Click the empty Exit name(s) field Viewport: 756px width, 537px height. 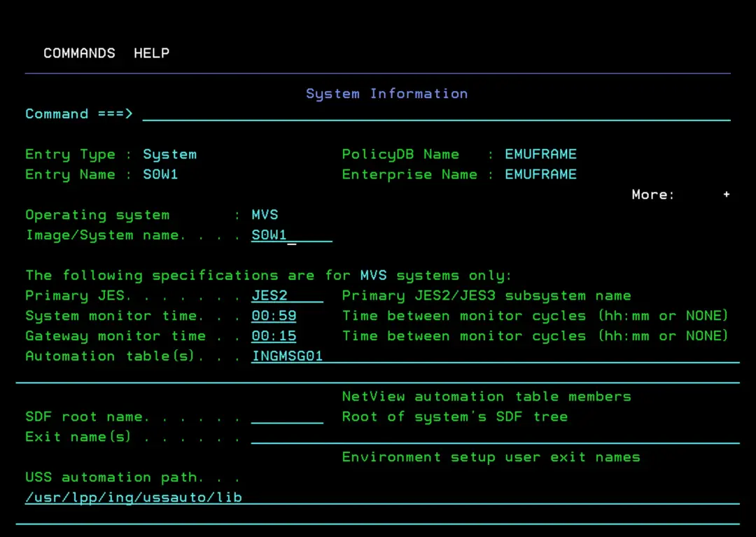point(495,437)
